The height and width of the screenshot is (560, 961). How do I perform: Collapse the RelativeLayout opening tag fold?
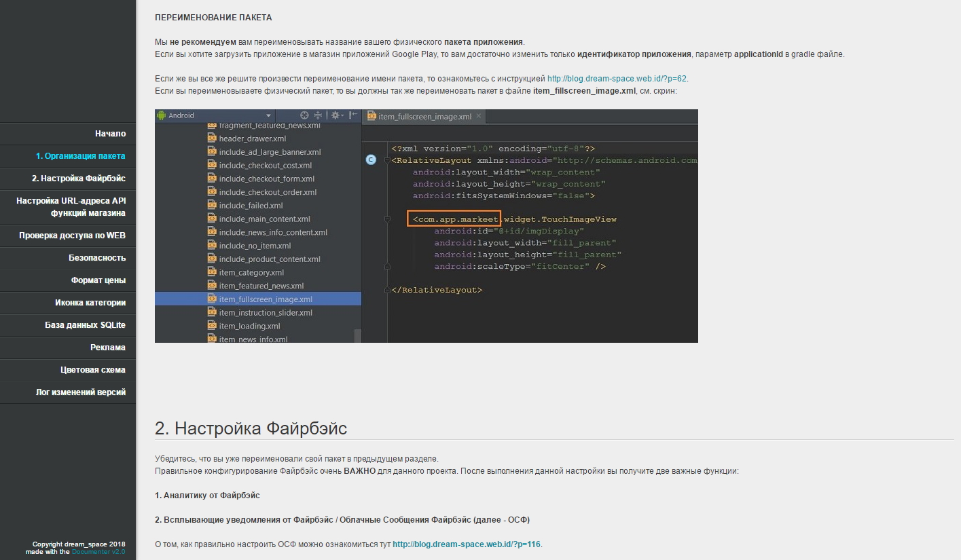coord(387,160)
